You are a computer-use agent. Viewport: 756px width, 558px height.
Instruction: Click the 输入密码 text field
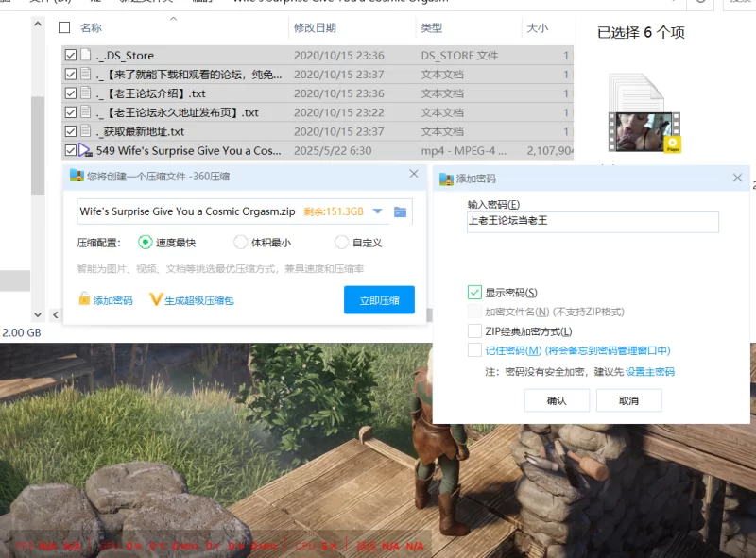coord(593,222)
